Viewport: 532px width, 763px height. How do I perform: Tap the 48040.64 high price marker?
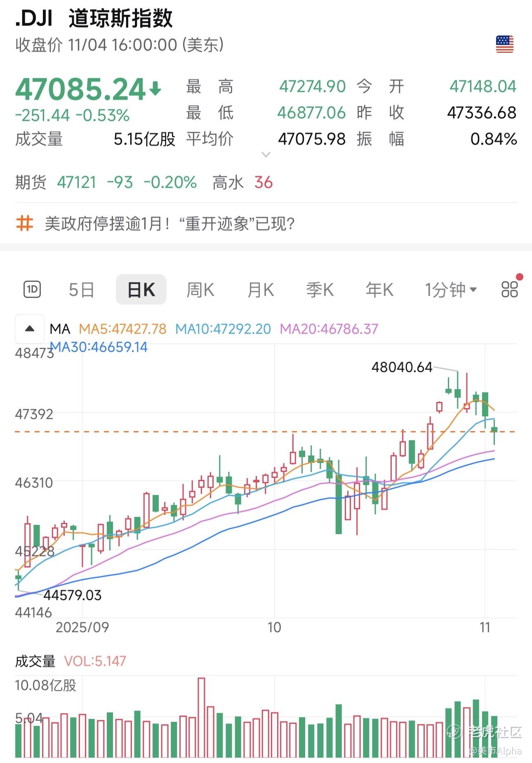pos(402,367)
